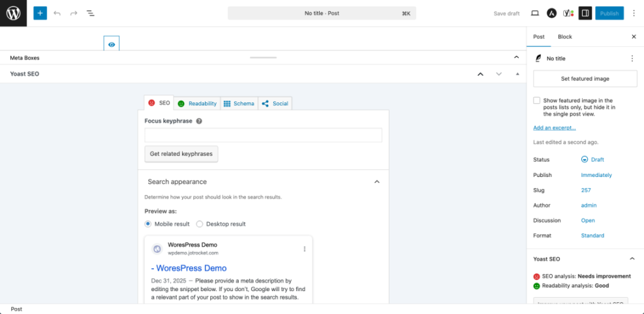Open snippet preview three-dot options
The width and height of the screenshot is (644, 314).
tap(304, 249)
